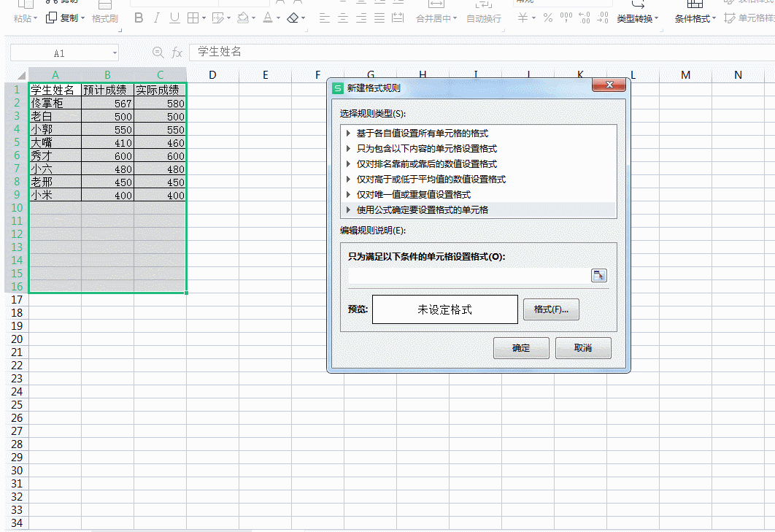The width and height of the screenshot is (775, 532).
Task: Click the fill color bucket icon
Action: coord(243,18)
